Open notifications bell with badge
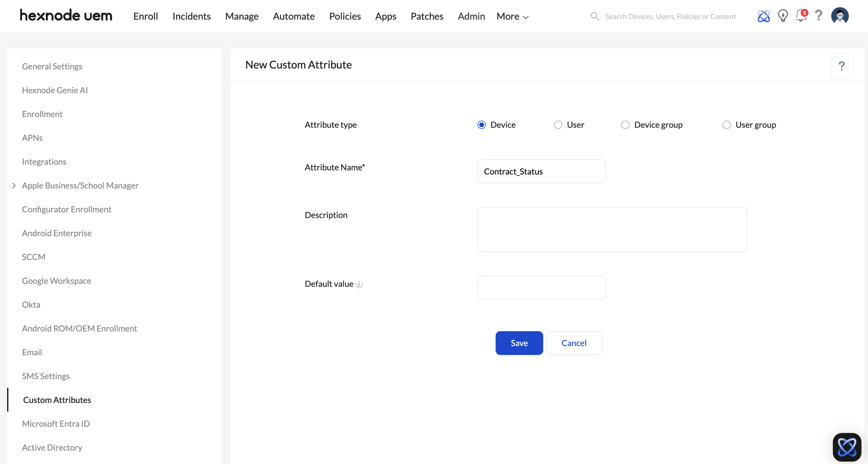 coord(801,16)
